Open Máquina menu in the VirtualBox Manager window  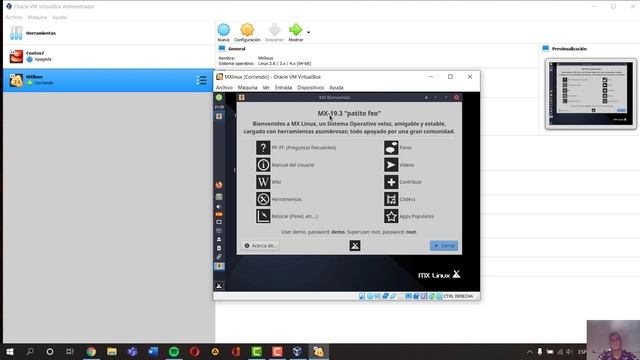point(37,17)
